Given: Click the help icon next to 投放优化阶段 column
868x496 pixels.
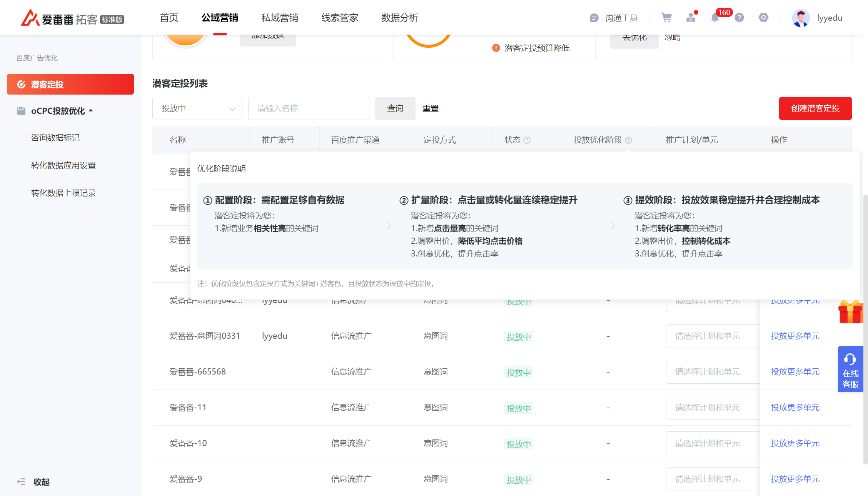Looking at the screenshot, I should (x=629, y=140).
